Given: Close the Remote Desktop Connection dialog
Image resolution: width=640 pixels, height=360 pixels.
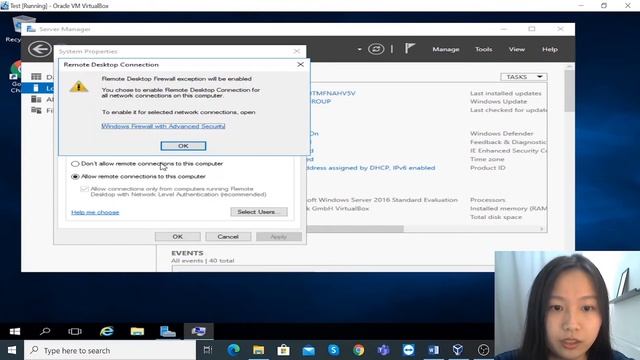Looking at the screenshot, I should (x=300, y=64).
